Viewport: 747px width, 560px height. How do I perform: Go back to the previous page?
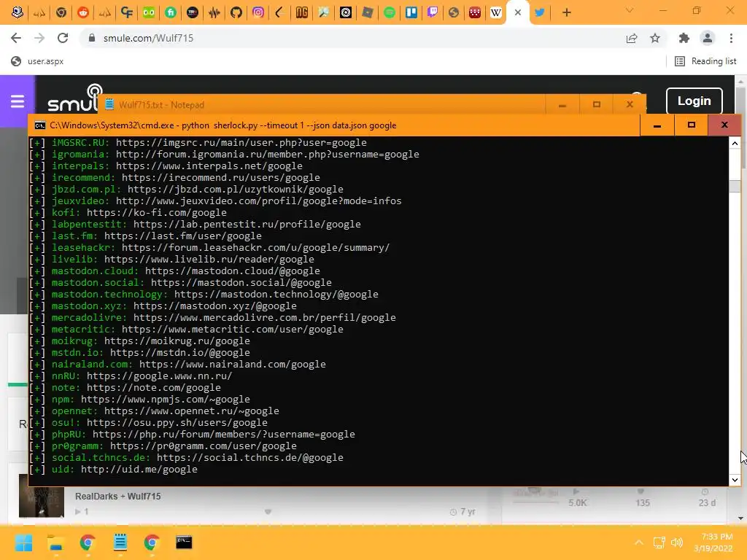tap(16, 38)
